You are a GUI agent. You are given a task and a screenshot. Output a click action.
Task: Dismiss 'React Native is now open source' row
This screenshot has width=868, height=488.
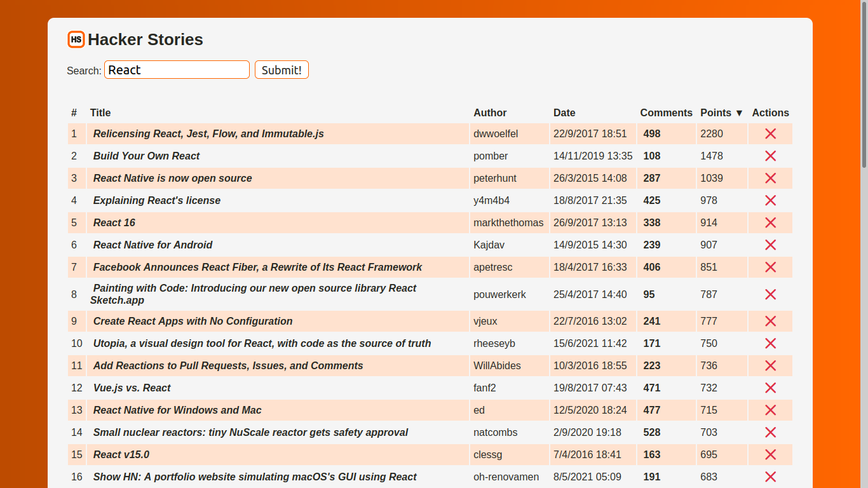tap(770, 178)
